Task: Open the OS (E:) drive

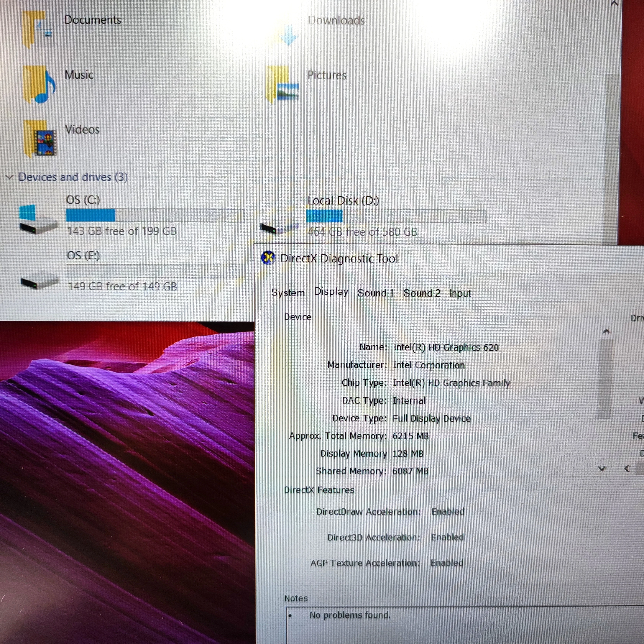Action: 84,255
